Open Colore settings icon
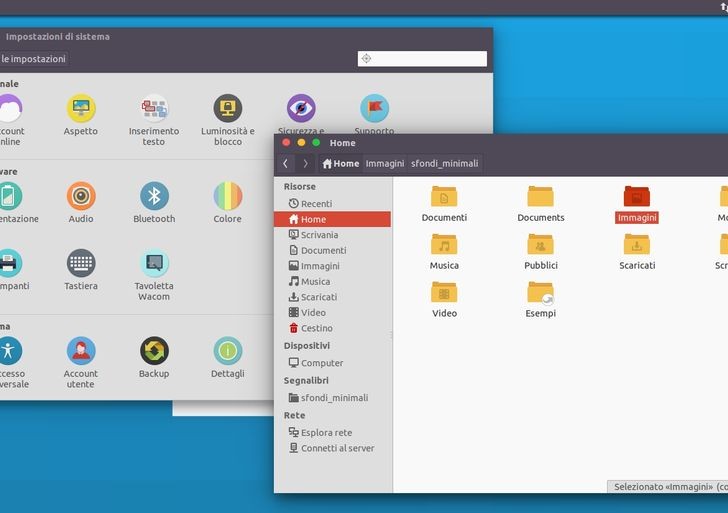The image size is (728, 513). point(228,196)
